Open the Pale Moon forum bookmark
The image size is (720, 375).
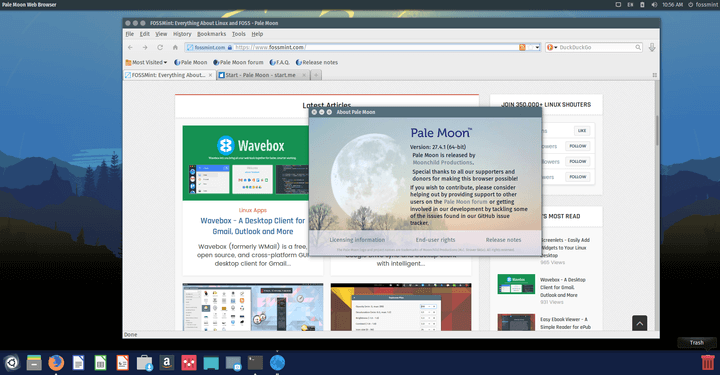point(238,62)
